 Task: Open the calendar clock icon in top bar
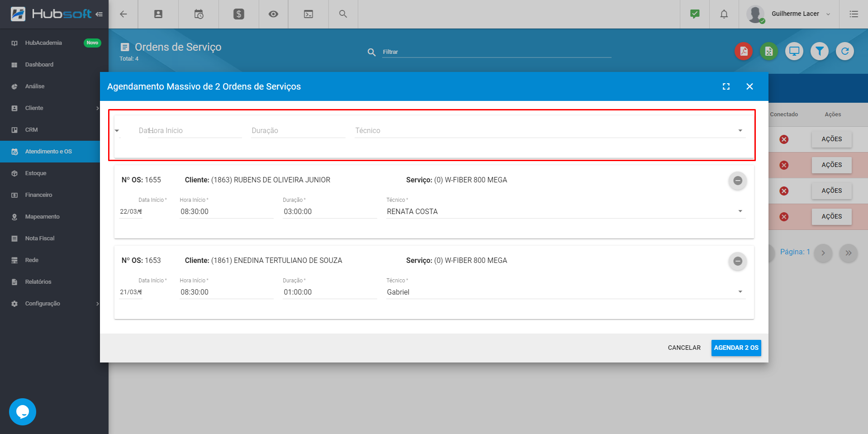[x=199, y=14]
